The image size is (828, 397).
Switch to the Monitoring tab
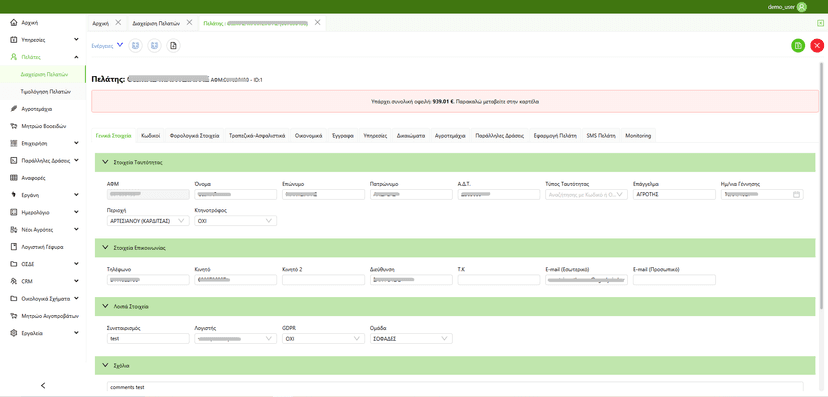[638, 136]
